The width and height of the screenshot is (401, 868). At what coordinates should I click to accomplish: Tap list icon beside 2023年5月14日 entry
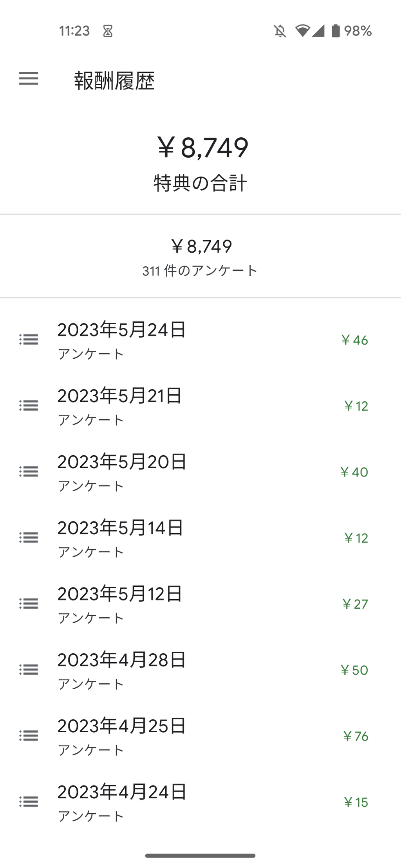tap(29, 537)
